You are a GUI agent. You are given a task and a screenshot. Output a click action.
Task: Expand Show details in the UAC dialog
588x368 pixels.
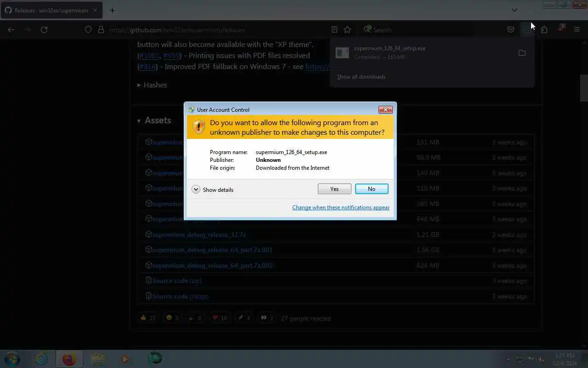[x=213, y=190]
